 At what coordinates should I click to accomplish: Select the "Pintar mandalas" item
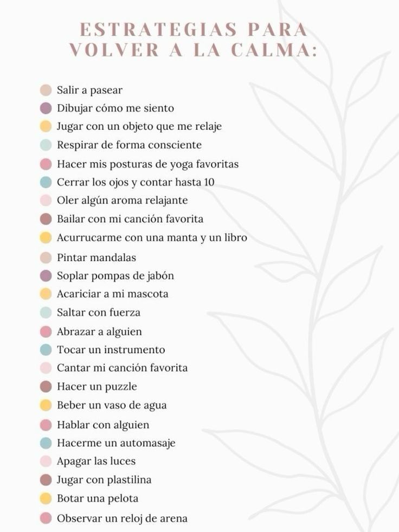96,257
